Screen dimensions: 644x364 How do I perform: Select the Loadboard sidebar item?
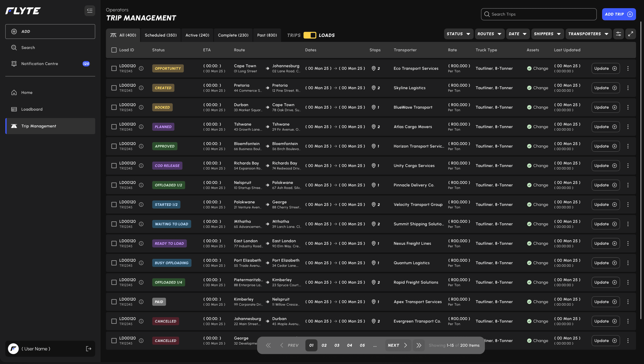point(32,109)
